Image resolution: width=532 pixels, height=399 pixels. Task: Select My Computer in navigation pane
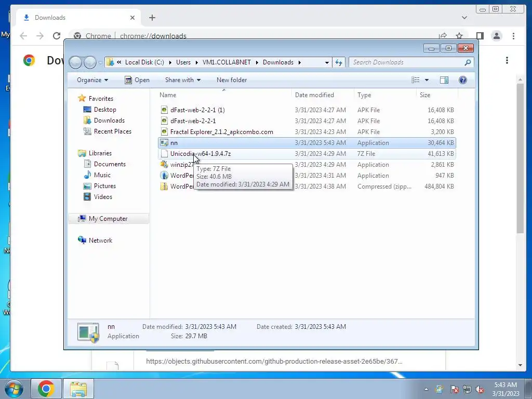click(x=109, y=219)
